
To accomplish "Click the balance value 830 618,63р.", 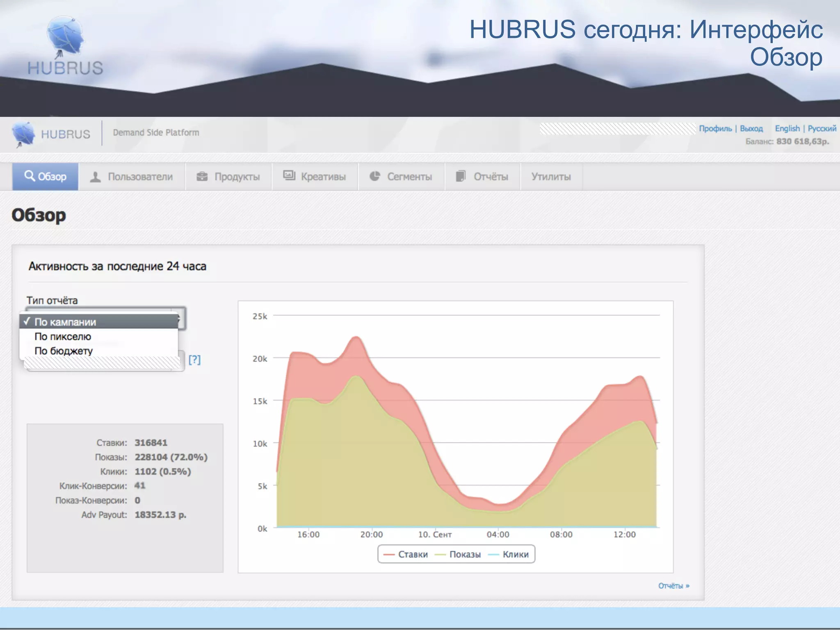I will [x=802, y=141].
